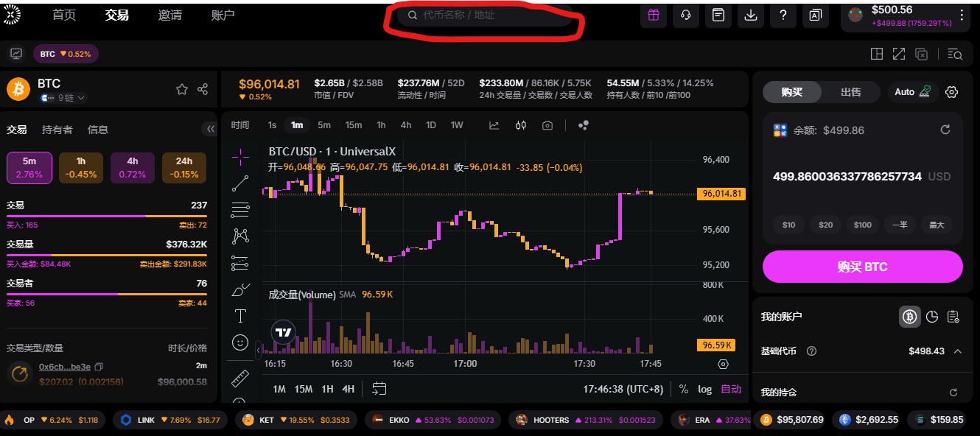The width and height of the screenshot is (980, 436).
Task: Select the 15m chart interval
Action: (354, 125)
